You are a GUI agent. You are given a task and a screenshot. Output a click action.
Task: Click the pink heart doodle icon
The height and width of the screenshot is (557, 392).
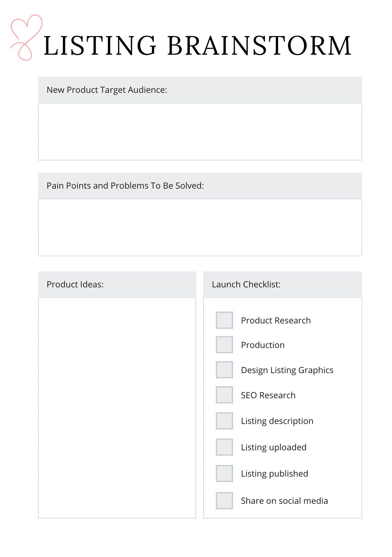(26, 37)
